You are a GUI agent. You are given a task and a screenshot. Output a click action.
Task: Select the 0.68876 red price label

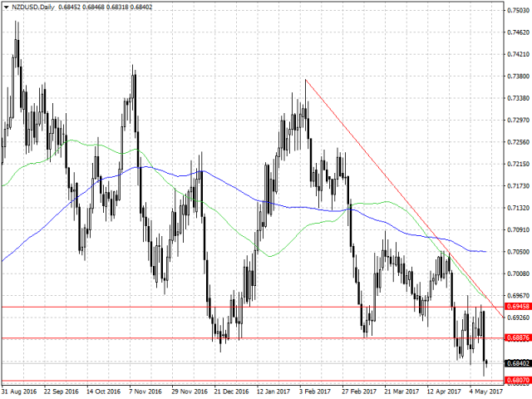click(x=518, y=337)
